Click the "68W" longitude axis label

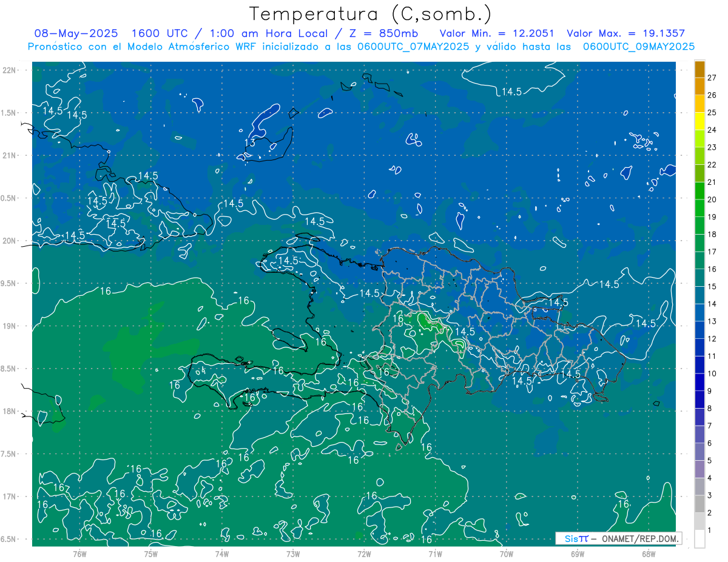649,553
